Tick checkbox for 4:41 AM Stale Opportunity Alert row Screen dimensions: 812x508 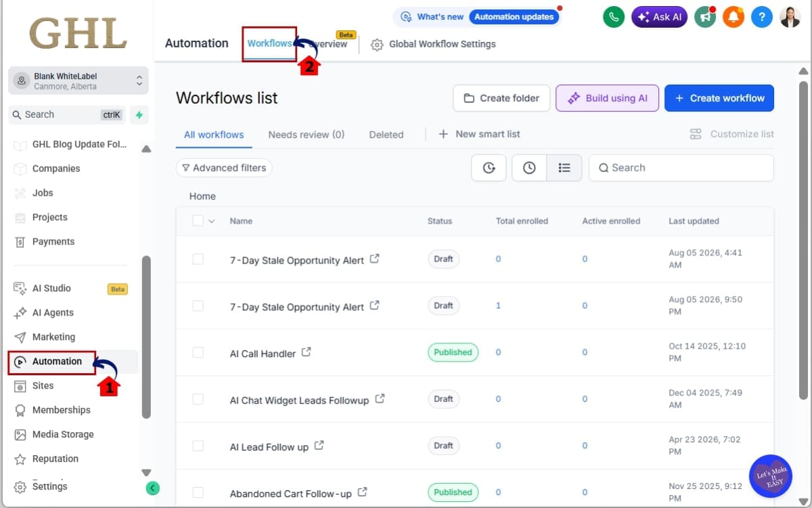[x=198, y=259]
